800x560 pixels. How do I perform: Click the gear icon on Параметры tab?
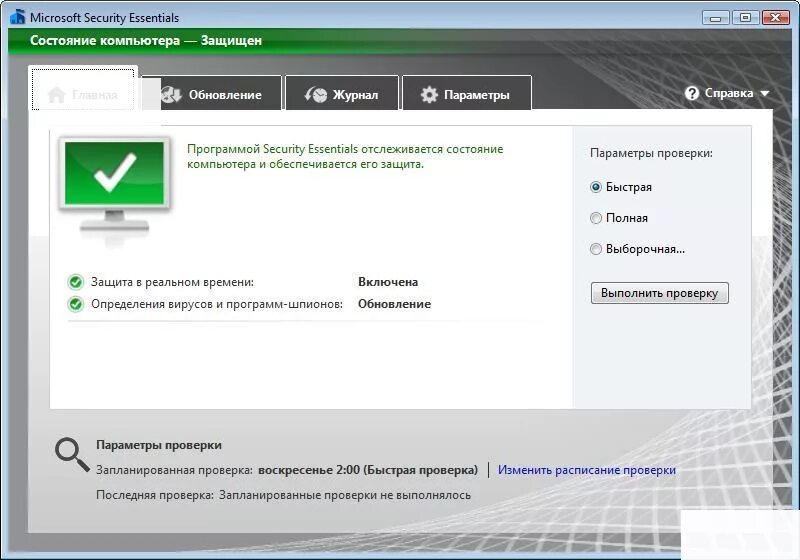[x=429, y=94]
